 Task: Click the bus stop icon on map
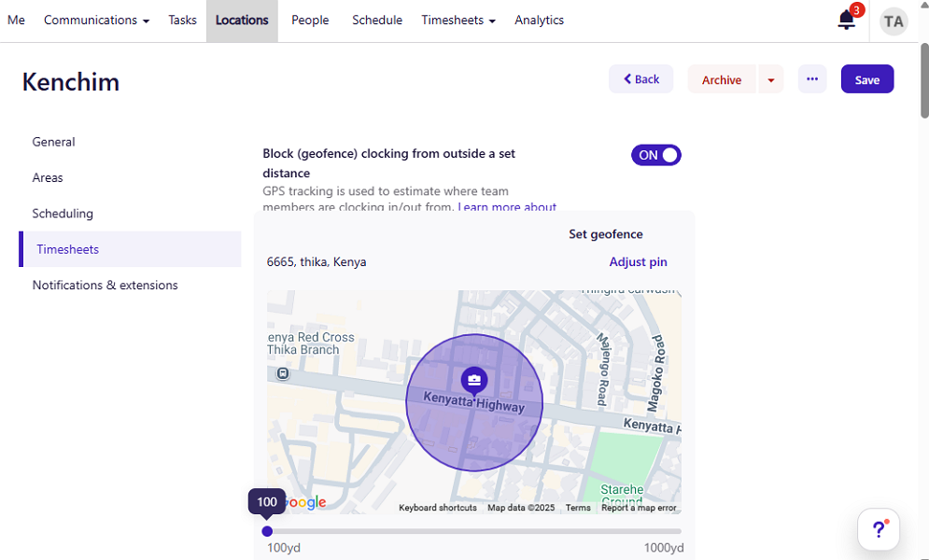283,373
